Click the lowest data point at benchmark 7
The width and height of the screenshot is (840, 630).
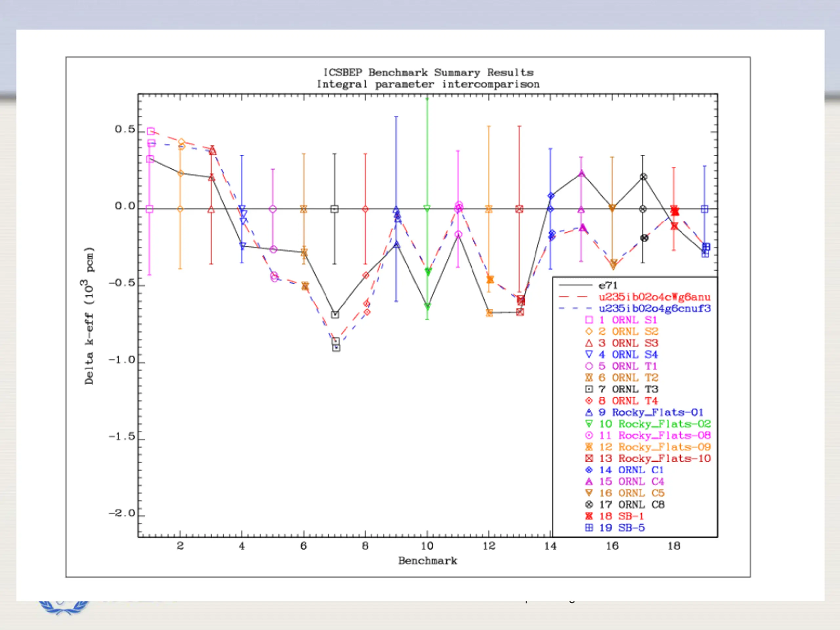(336, 347)
